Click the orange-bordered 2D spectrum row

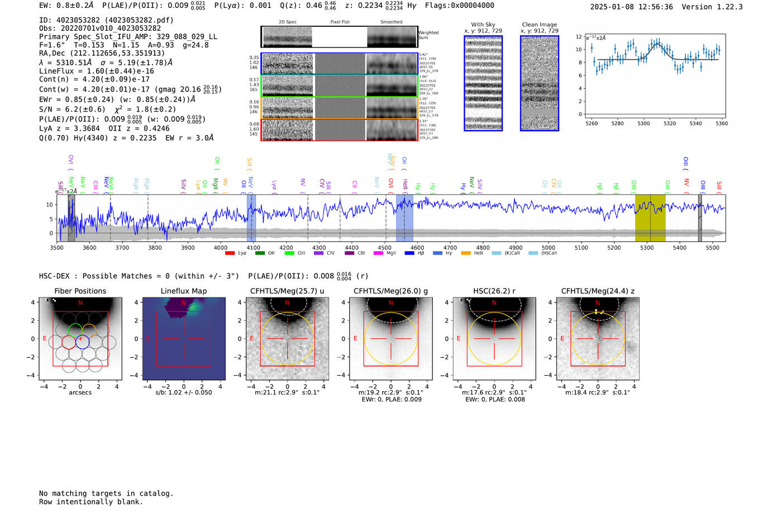point(340,108)
